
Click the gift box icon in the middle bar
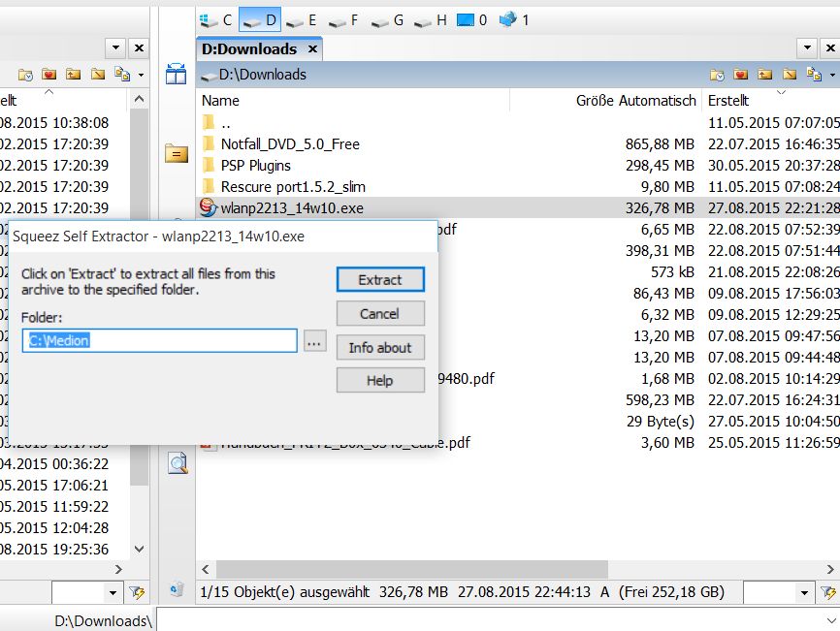tap(176, 75)
